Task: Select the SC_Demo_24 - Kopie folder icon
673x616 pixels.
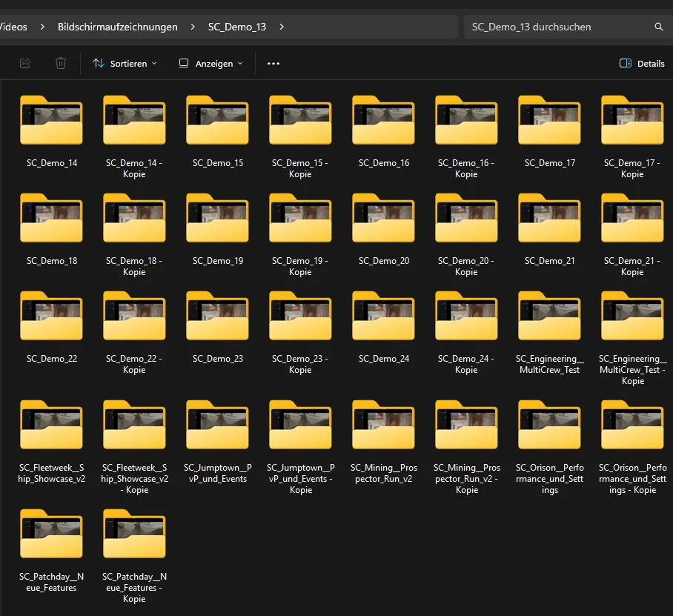Action: (466, 316)
